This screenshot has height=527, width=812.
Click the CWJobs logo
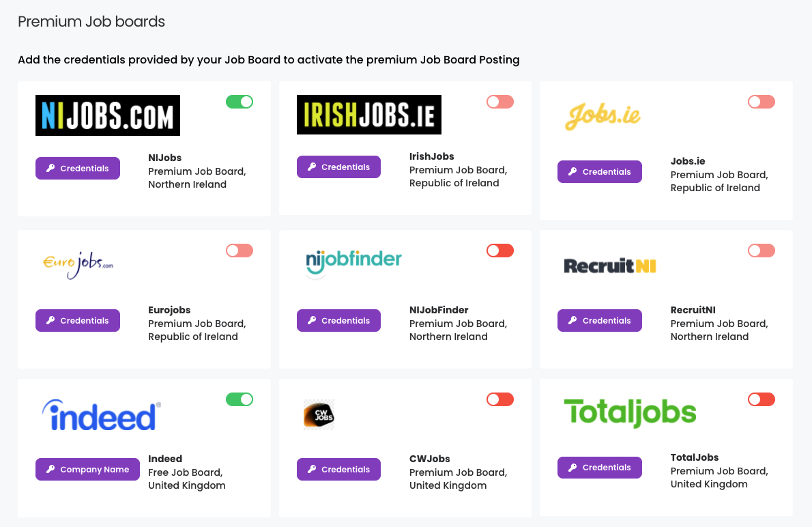[x=320, y=414]
